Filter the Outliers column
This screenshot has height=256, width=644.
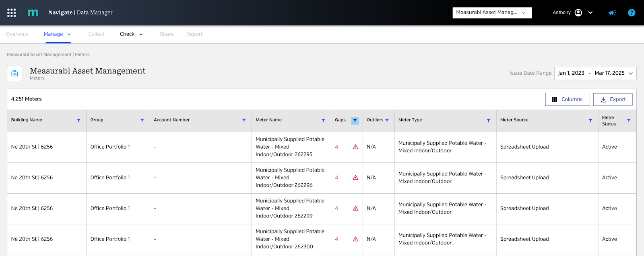387,121
